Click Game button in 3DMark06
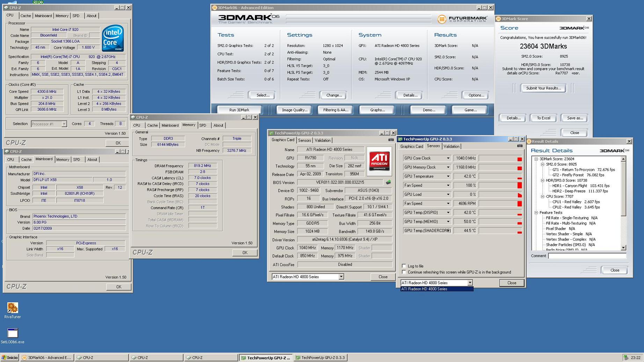 coord(470,110)
